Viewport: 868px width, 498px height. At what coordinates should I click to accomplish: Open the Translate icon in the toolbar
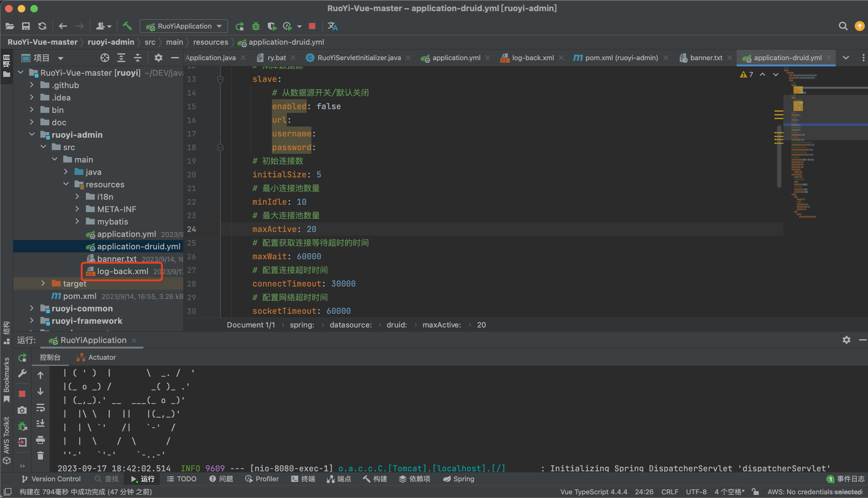pos(333,26)
